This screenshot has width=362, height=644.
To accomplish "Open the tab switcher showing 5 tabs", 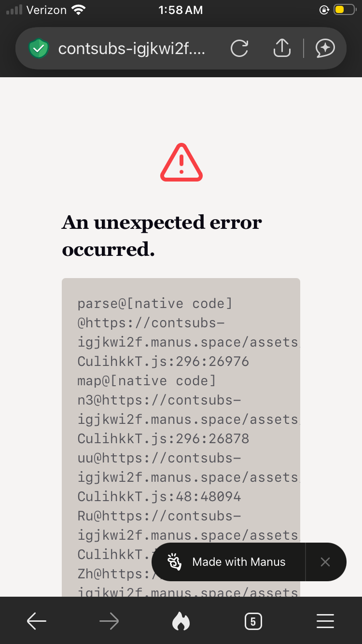I will (253, 621).
